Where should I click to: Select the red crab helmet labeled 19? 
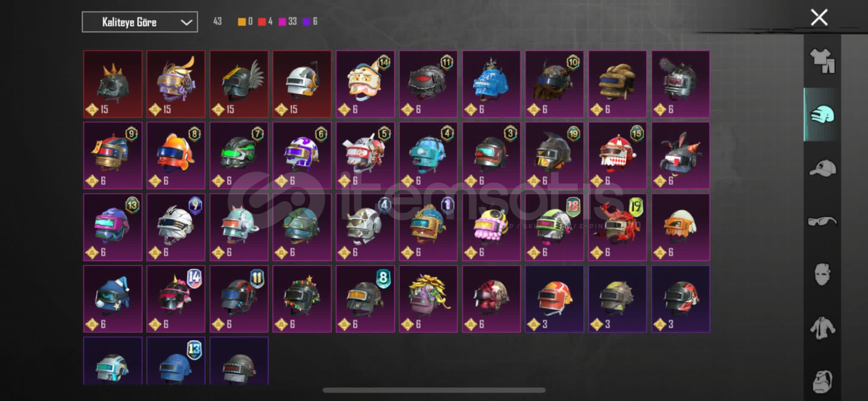618,227
